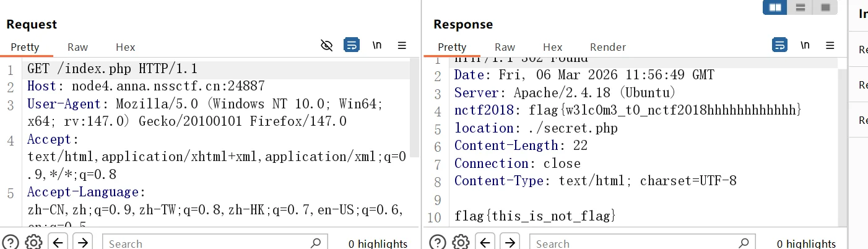Screen dimensions: 868x249
Task: Open Response search settings gear icon
Action: coord(461,242)
